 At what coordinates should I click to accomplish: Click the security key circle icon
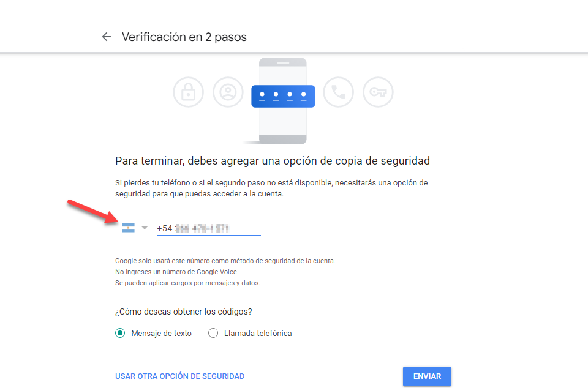tap(378, 92)
